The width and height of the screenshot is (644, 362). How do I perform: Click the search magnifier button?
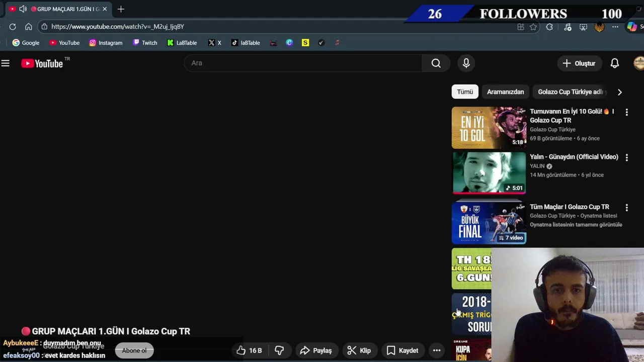pyautogui.click(x=436, y=63)
